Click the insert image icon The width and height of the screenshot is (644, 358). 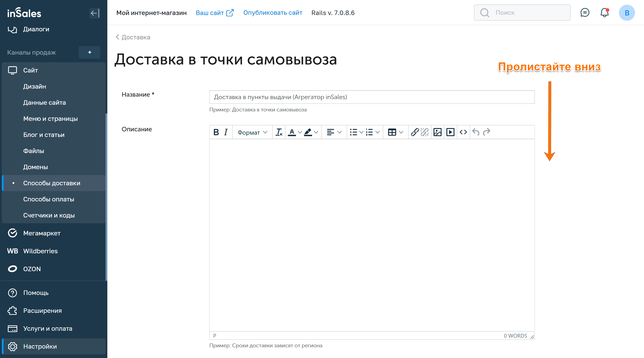tap(437, 132)
